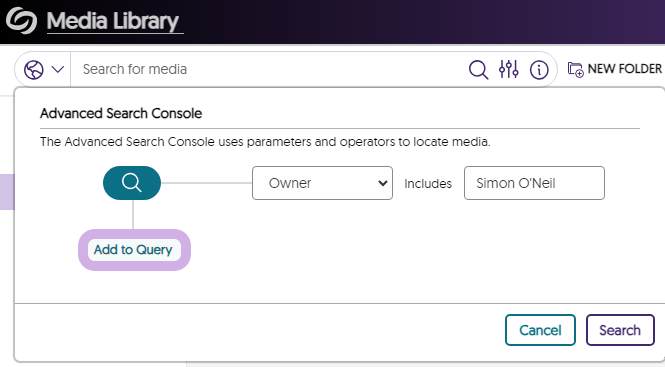Click the globe search scope icon

pos(34,70)
